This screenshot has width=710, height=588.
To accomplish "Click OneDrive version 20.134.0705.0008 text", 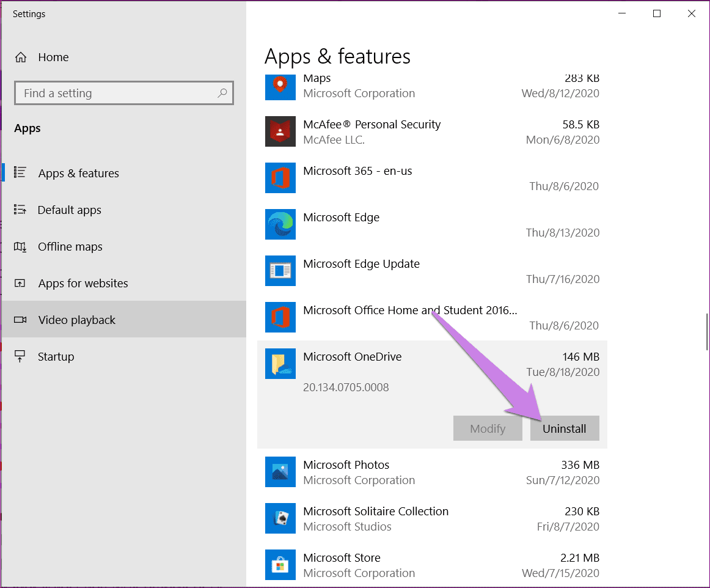I will click(x=346, y=388).
